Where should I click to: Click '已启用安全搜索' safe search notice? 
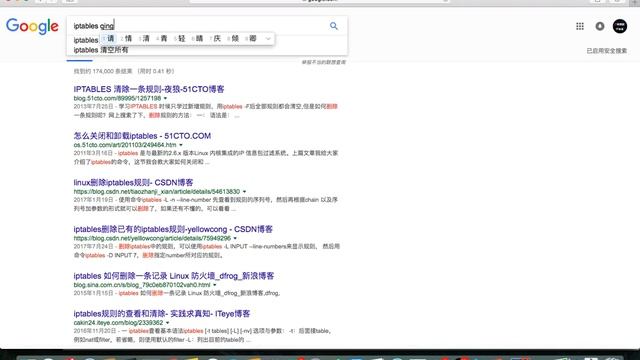(607, 51)
